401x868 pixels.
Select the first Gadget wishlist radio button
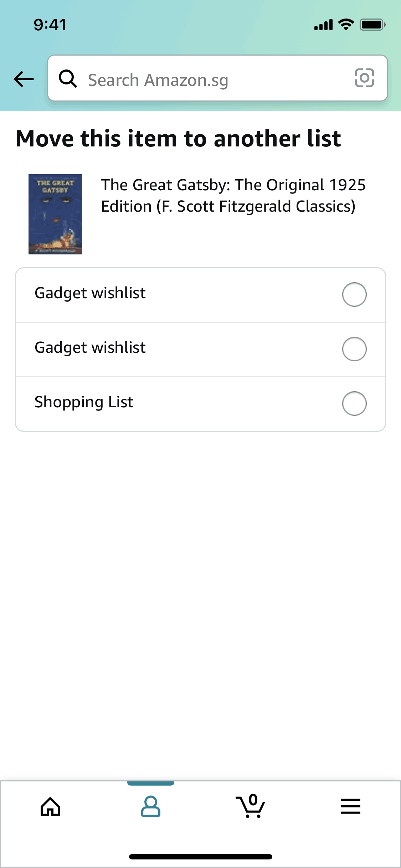(x=354, y=294)
